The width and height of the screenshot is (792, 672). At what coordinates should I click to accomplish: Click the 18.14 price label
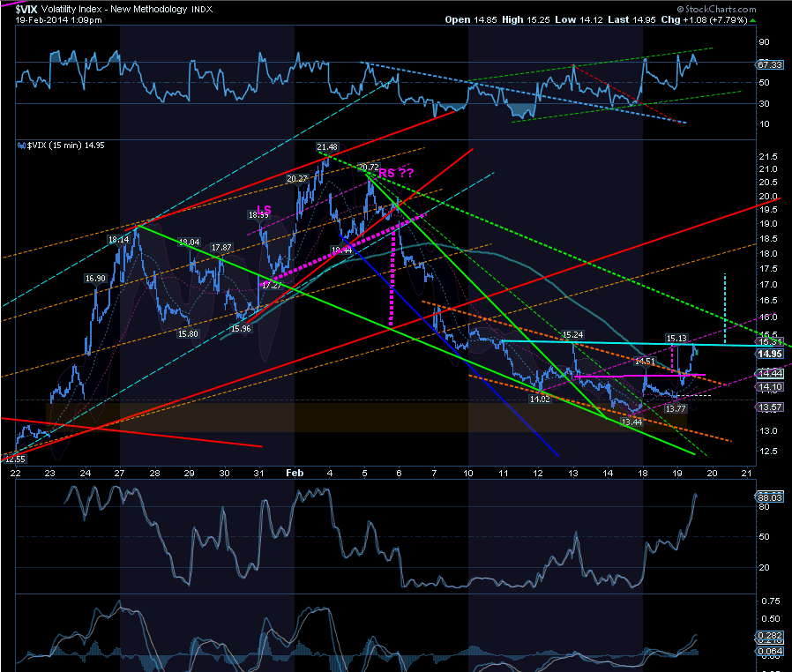click(x=119, y=240)
